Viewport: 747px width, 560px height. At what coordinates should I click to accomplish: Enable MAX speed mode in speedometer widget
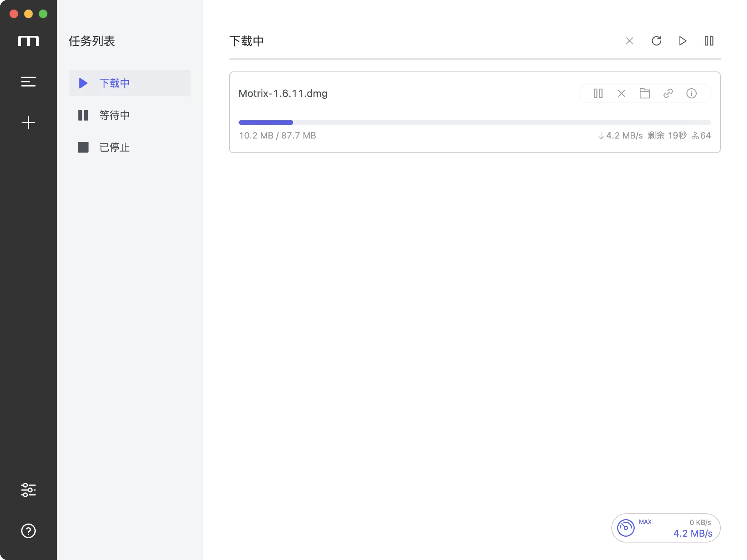coord(646,522)
